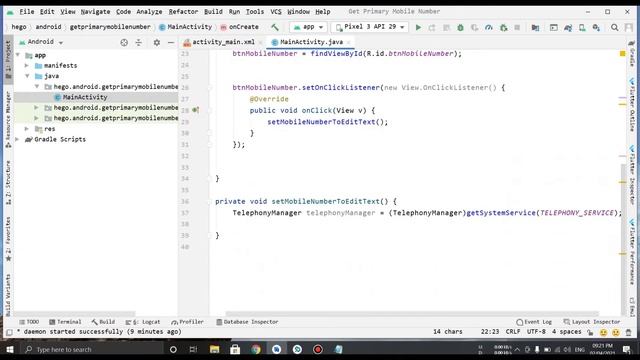Click the override gutter icon beside onClick
The height and width of the screenshot is (360, 640).
(x=196, y=110)
